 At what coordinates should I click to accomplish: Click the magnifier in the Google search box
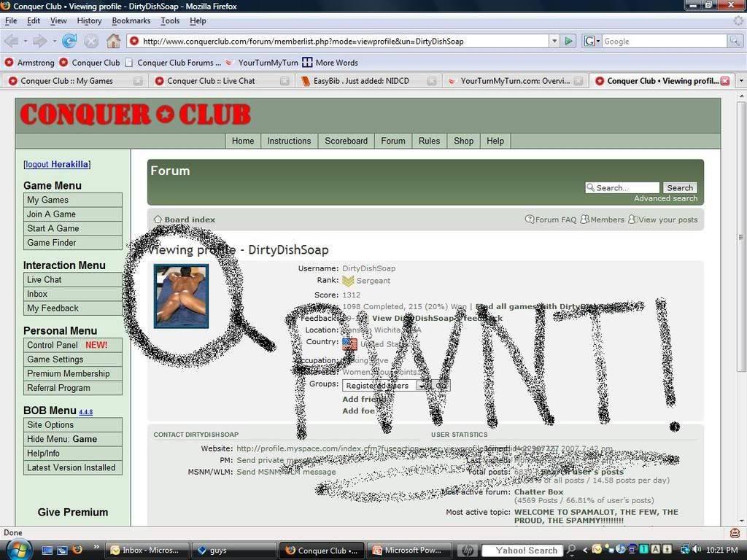tap(734, 42)
